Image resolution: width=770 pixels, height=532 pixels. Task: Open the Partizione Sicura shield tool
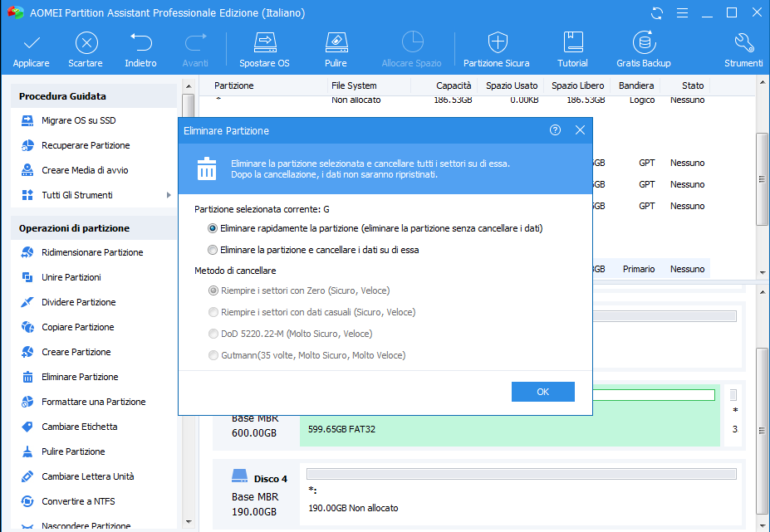[x=496, y=43]
